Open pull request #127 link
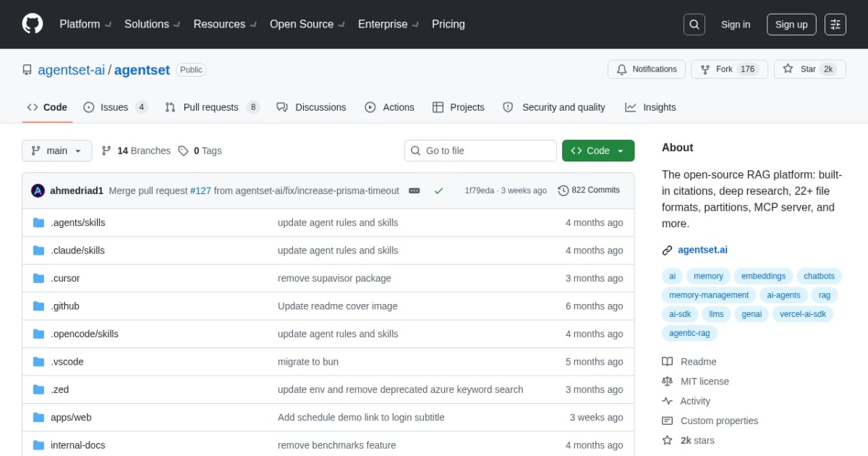This screenshot has width=868, height=456. pyautogui.click(x=200, y=191)
